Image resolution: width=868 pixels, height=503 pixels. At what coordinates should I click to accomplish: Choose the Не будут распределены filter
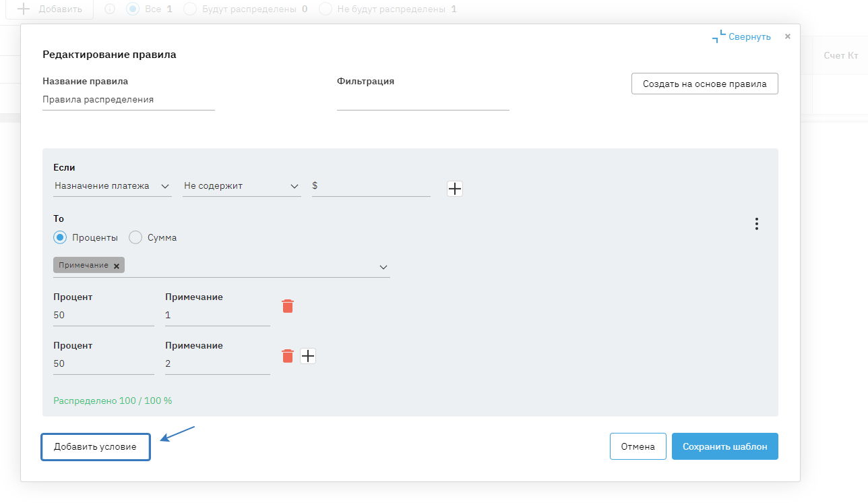[x=326, y=9]
